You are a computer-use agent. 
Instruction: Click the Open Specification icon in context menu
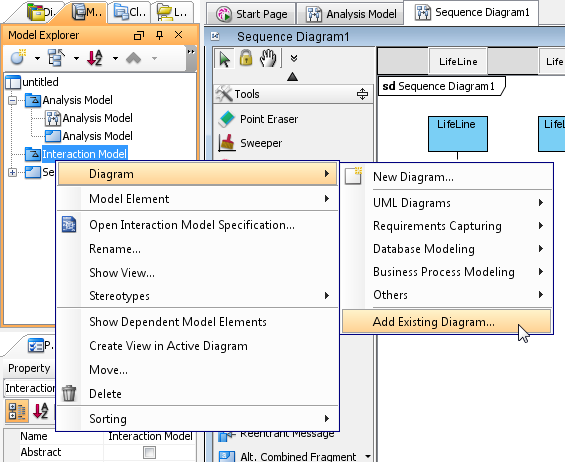(69, 225)
